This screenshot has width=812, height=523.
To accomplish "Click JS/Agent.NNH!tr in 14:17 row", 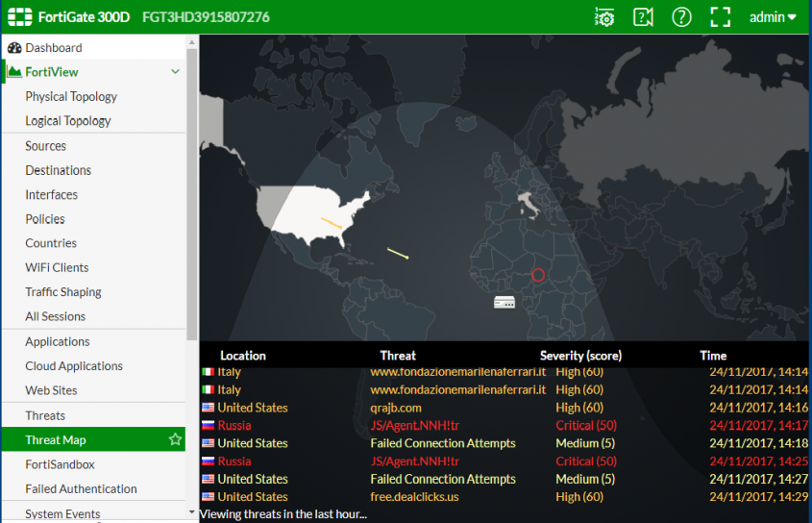I will 415,426.
